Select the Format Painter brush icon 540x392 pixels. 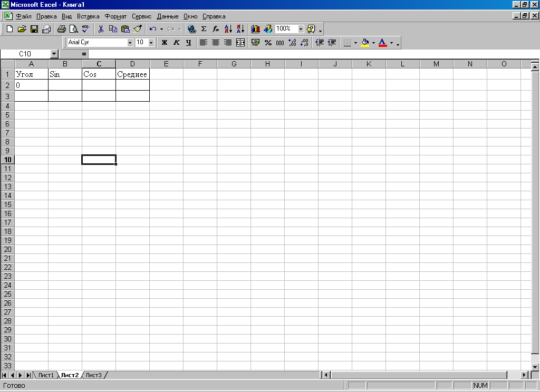[138, 29]
